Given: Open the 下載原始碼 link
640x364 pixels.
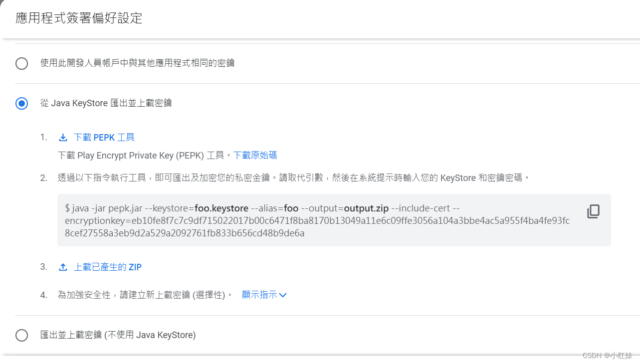Looking at the screenshot, I should point(255,155).
